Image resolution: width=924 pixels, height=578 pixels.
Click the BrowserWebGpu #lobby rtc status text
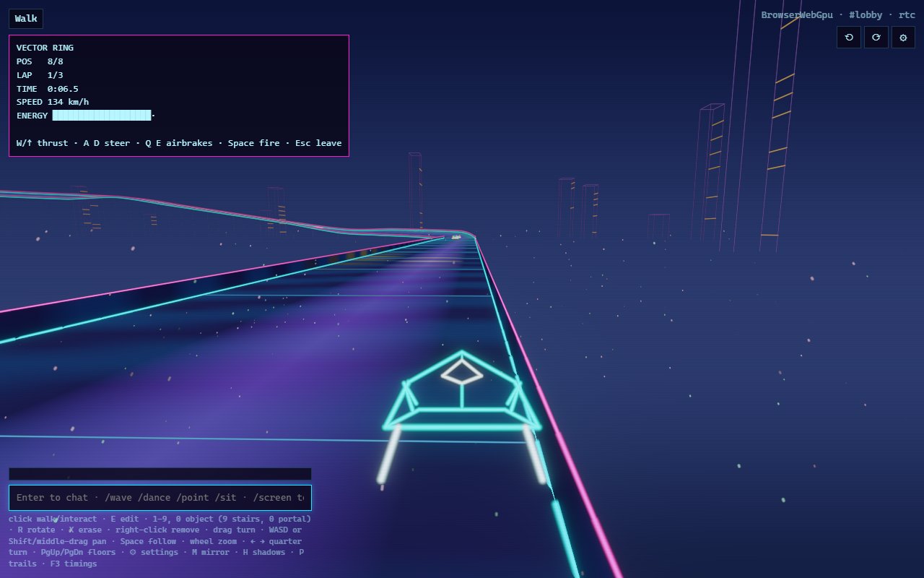838,14
